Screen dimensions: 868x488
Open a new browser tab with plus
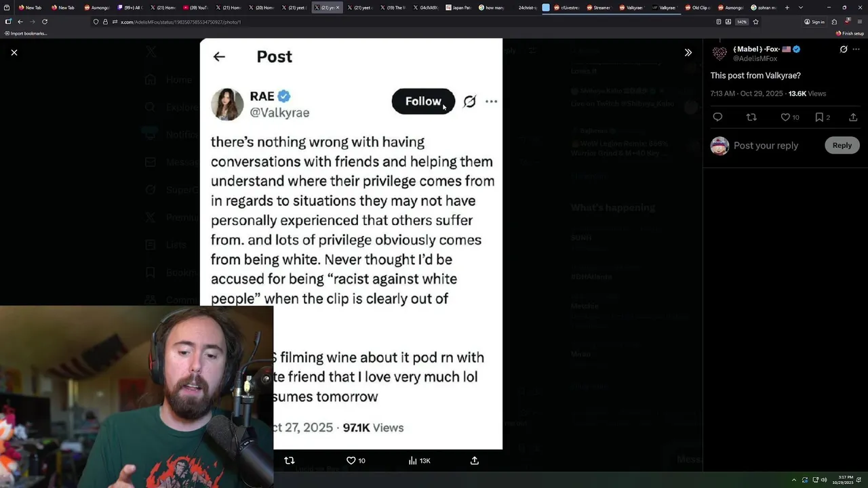pyautogui.click(x=787, y=7)
